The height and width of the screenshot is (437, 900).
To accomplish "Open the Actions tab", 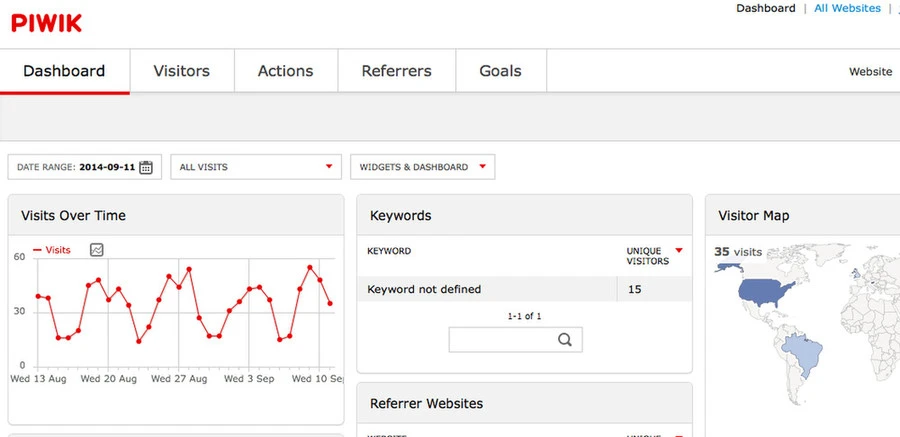I will (285, 71).
